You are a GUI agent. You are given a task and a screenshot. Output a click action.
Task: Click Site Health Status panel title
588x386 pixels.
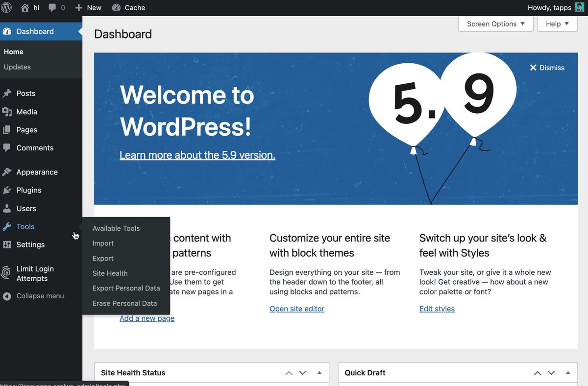(133, 373)
